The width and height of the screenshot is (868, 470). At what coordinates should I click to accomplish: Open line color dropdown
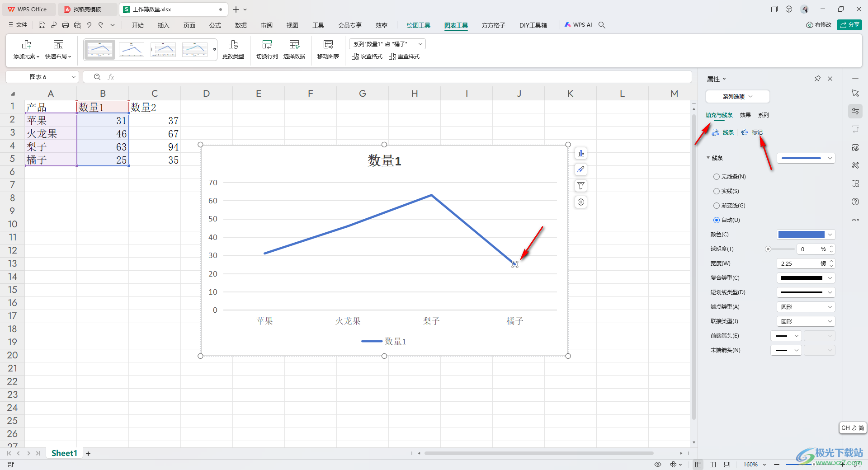(830, 235)
